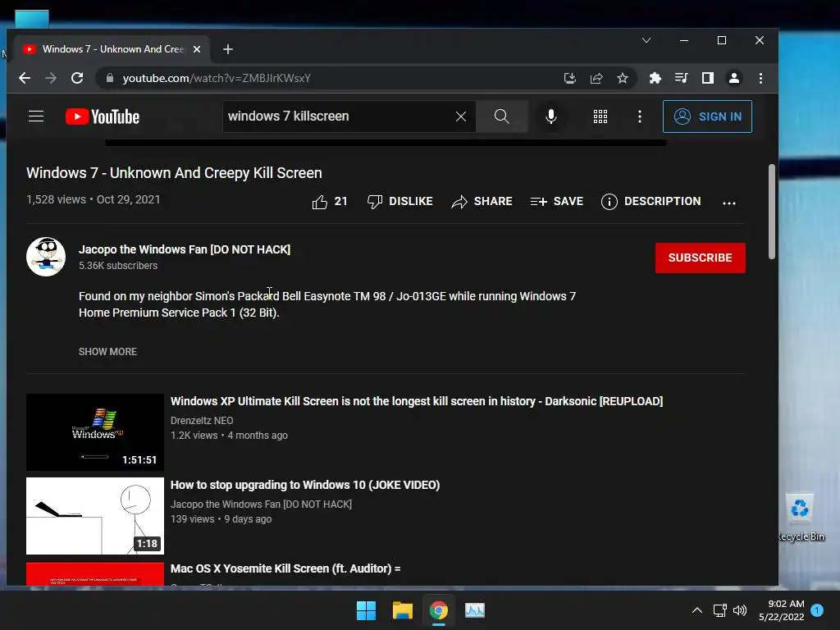The image size is (840, 630).
Task: Expand description with SHOW MORE
Action: point(107,351)
